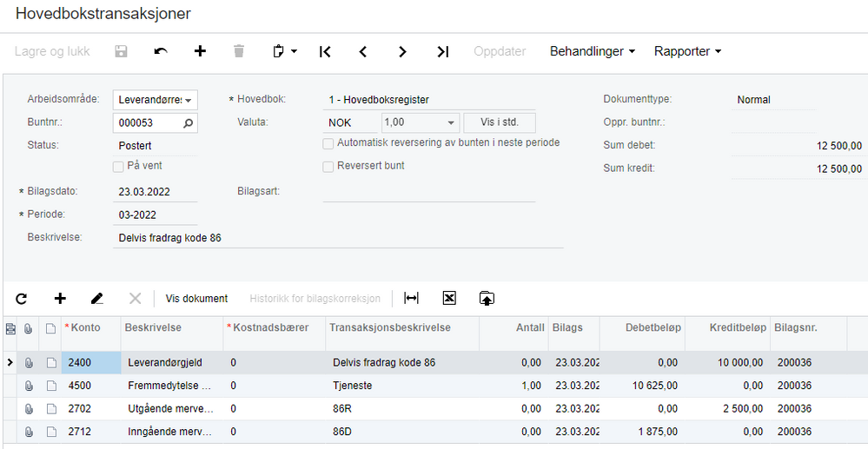Click the Vis i std. button

tap(499, 123)
